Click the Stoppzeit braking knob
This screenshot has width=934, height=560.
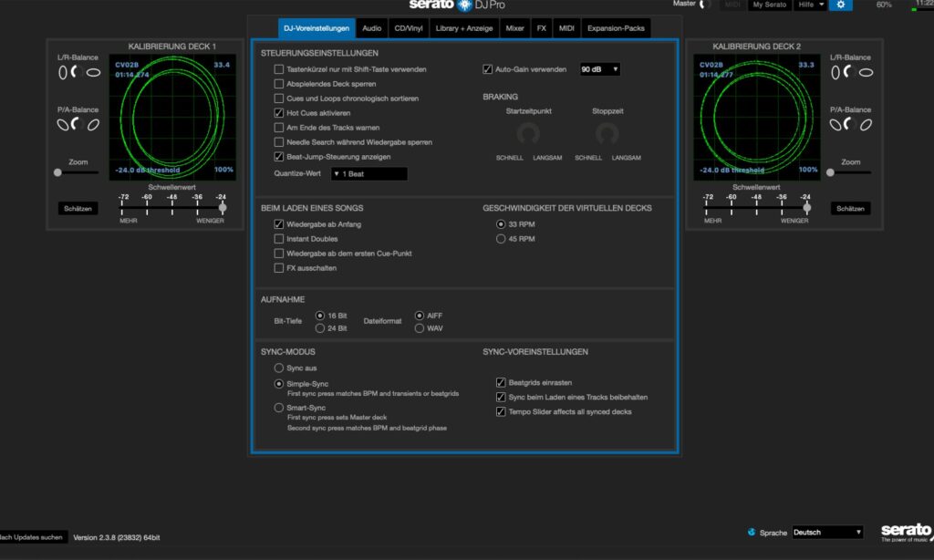(x=607, y=134)
